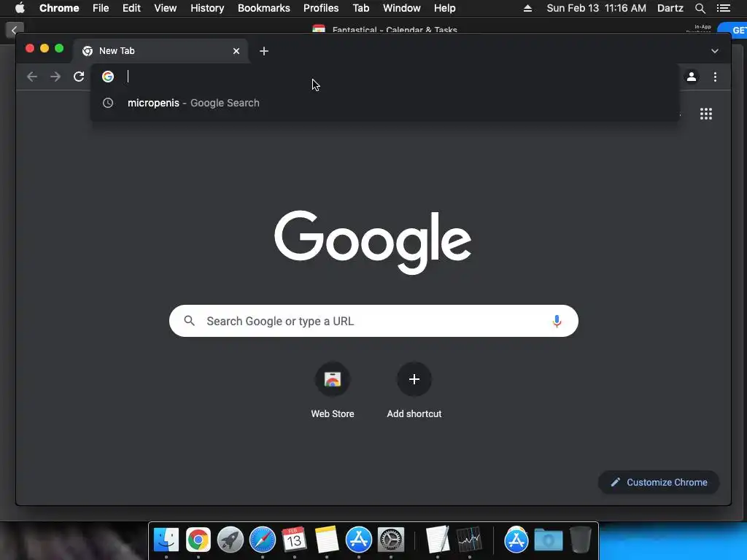Open the Profiles menu
The width and height of the screenshot is (747, 560).
321,8
